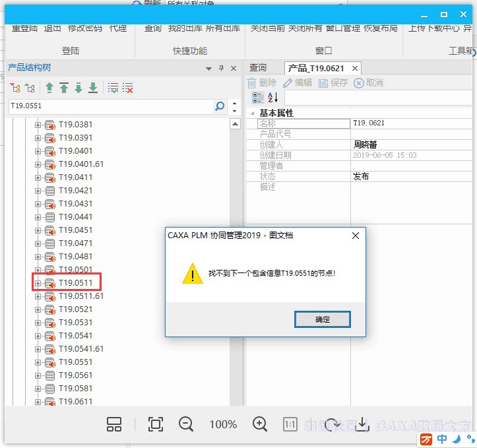Open the 产品结构树 panel options dropdown arrow

pyautogui.click(x=208, y=69)
